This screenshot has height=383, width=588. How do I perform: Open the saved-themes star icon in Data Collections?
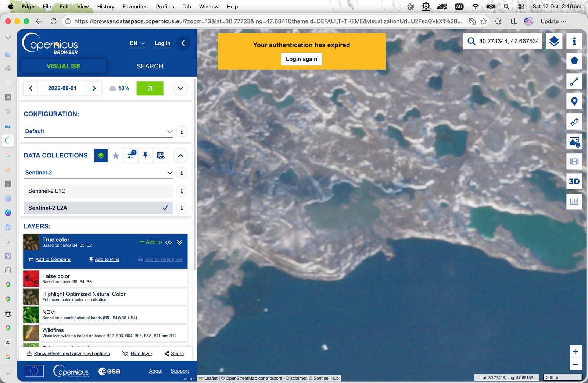[116, 156]
